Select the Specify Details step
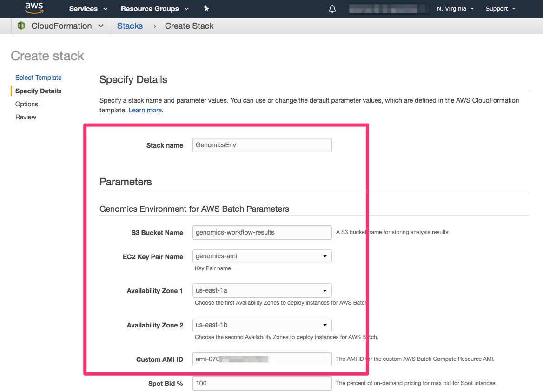The image size is (543, 392). [x=39, y=91]
